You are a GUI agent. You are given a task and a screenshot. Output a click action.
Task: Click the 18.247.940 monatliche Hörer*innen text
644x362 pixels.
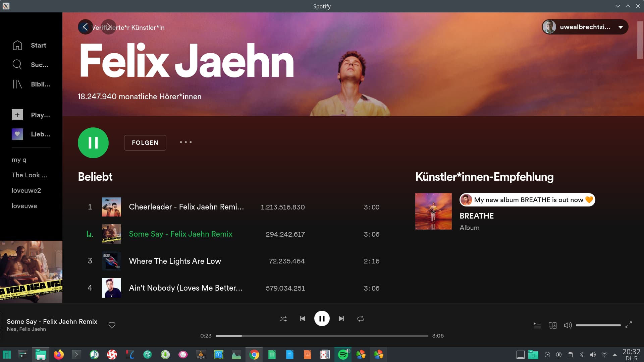point(140,97)
